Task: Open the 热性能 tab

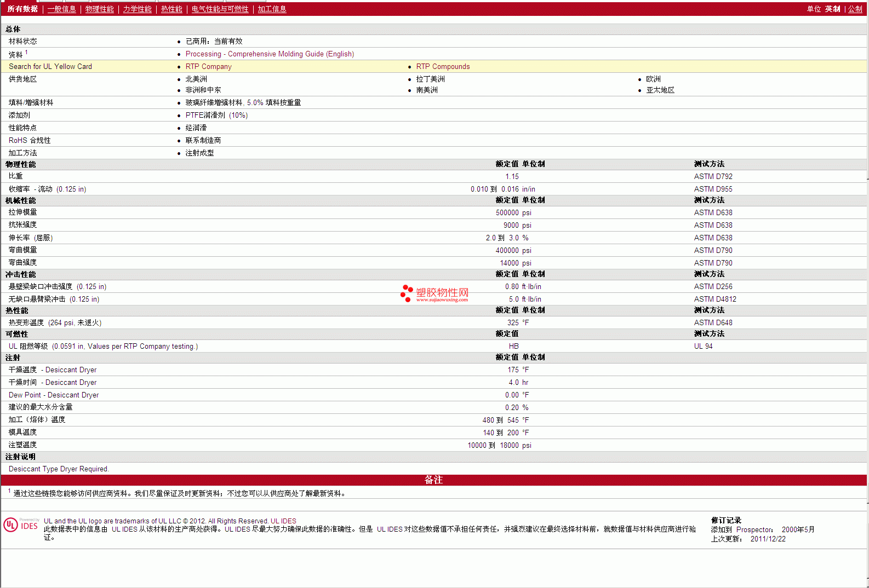Action: coord(171,9)
